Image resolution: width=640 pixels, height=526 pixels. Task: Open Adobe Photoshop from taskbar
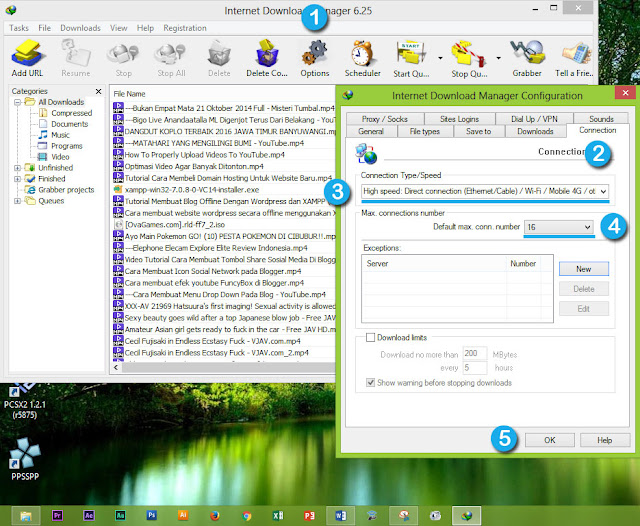pos(151,515)
